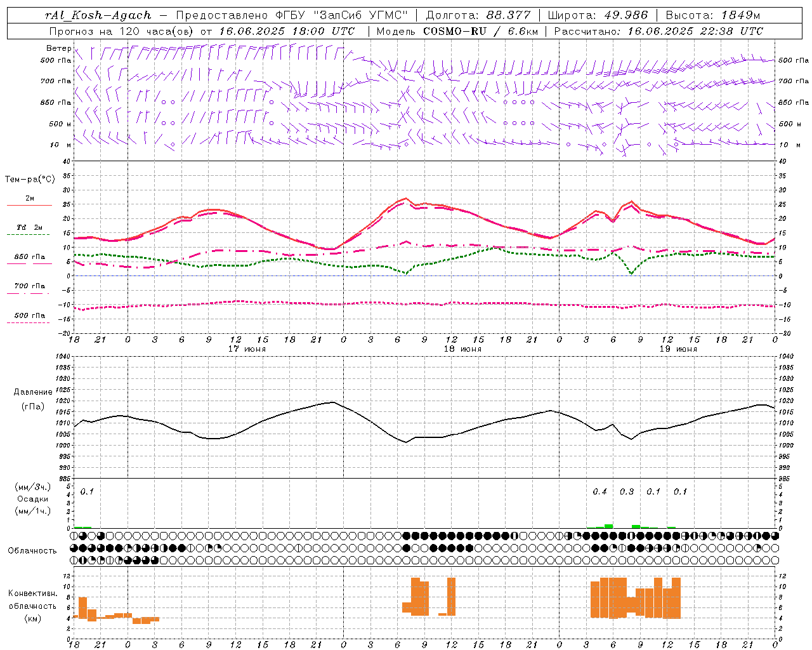
Task: Click the Широта: 49.986 value
Action: click(598, 15)
